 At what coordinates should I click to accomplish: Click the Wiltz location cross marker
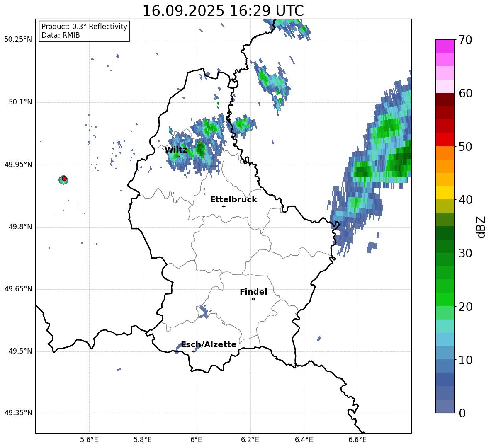point(178,157)
